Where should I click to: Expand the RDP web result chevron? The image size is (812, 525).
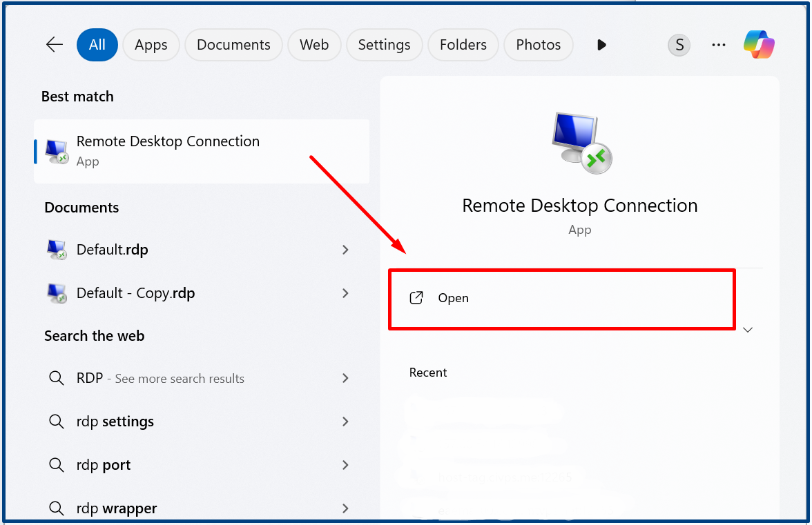pyautogui.click(x=345, y=378)
